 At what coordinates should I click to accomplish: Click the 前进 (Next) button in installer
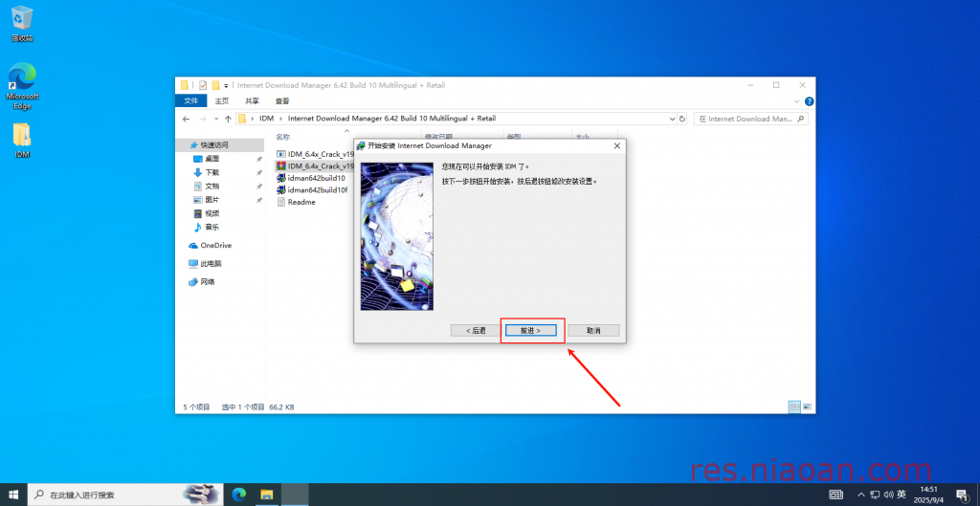[530, 330]
